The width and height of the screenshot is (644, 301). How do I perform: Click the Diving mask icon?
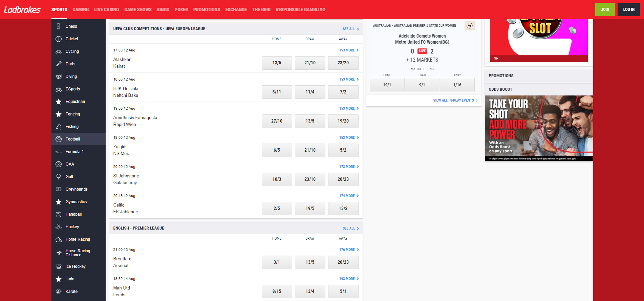click(x=59, y=77)
